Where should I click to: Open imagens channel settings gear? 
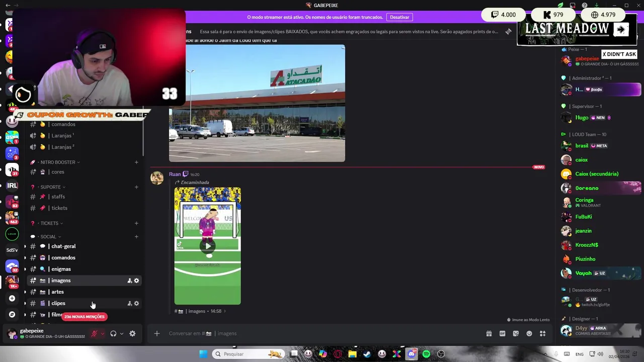pyautogui.click(x=136, y=281)
